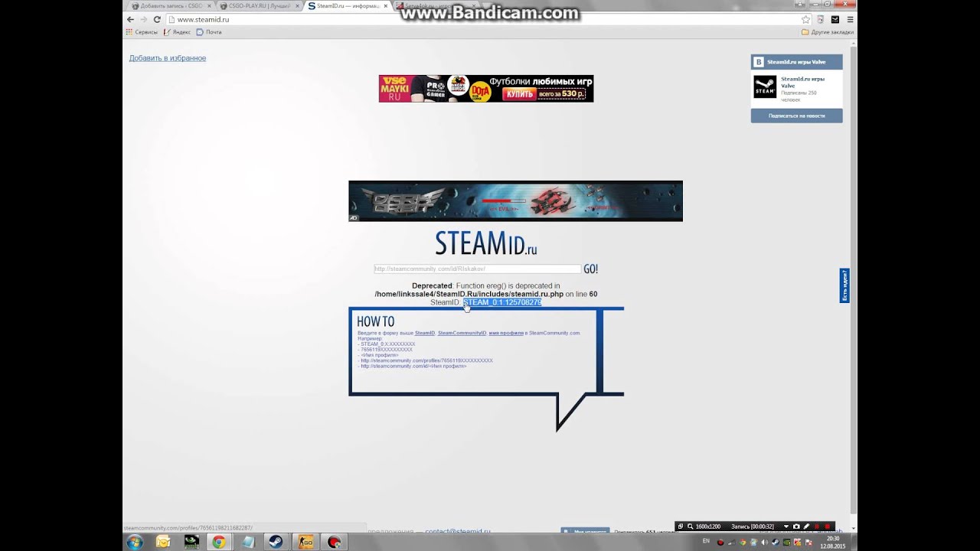Close the SteamID.ru tab
Image resolution: width=980 pixels, height=551 pixels.
tap(384, 5)
